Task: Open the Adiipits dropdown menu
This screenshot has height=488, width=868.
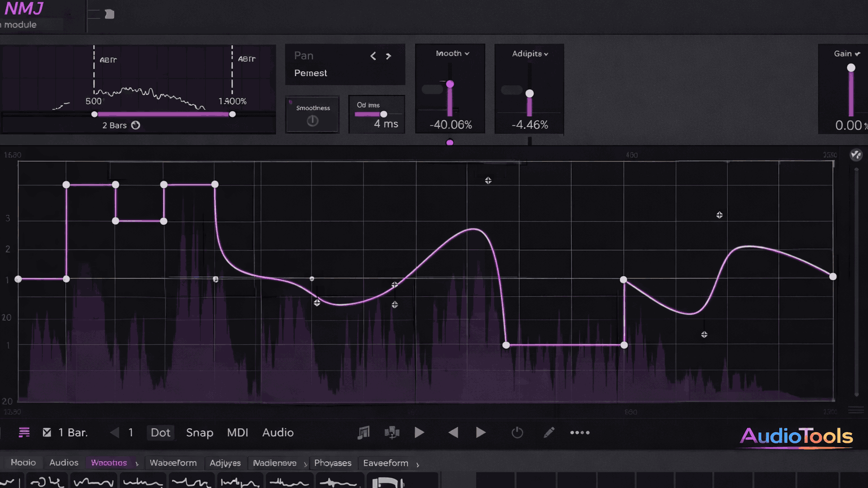Action: (530, 54)
